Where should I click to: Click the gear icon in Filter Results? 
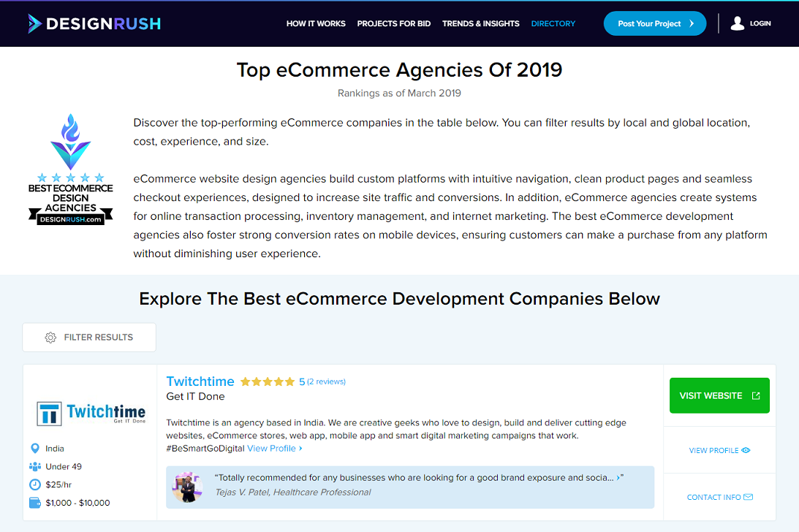[x=50, y=338]
